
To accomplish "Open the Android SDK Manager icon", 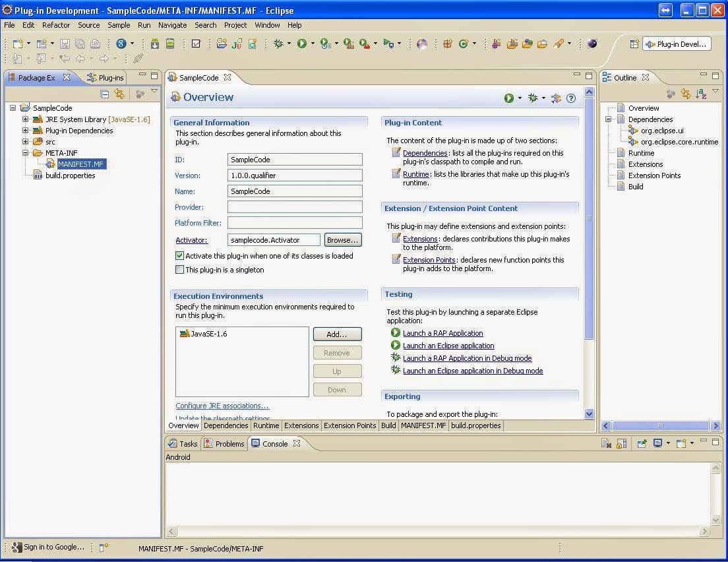I will pos(154,44).
